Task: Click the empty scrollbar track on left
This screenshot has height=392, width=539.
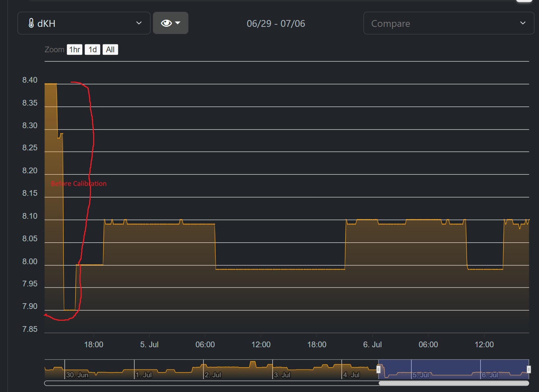Action: pyautogui.click(x=211, y=383)
